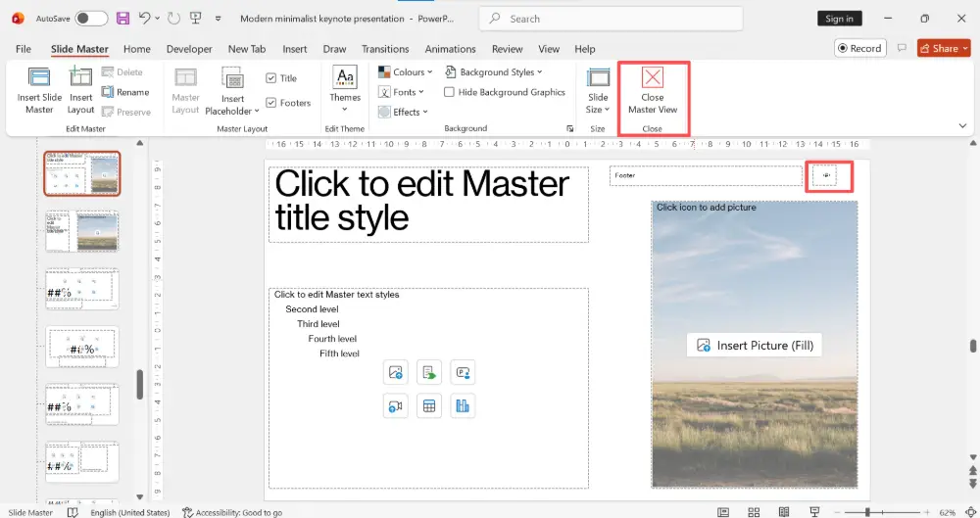This screenshot has height=518, width=980.
Task: Click scroll-up arrow of thumbnail pane
Action: pyautogui.click(x=140, y=143)
